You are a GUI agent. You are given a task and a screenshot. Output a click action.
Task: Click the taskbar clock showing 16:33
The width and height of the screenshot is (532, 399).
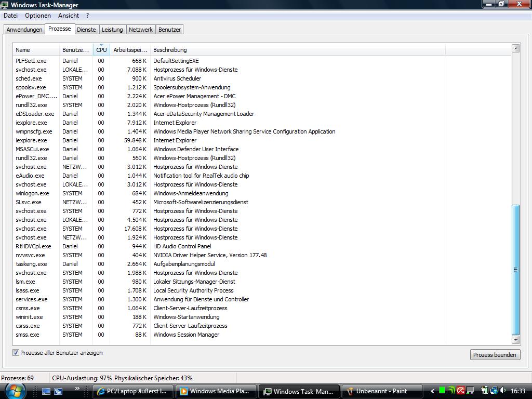[518, 391]
